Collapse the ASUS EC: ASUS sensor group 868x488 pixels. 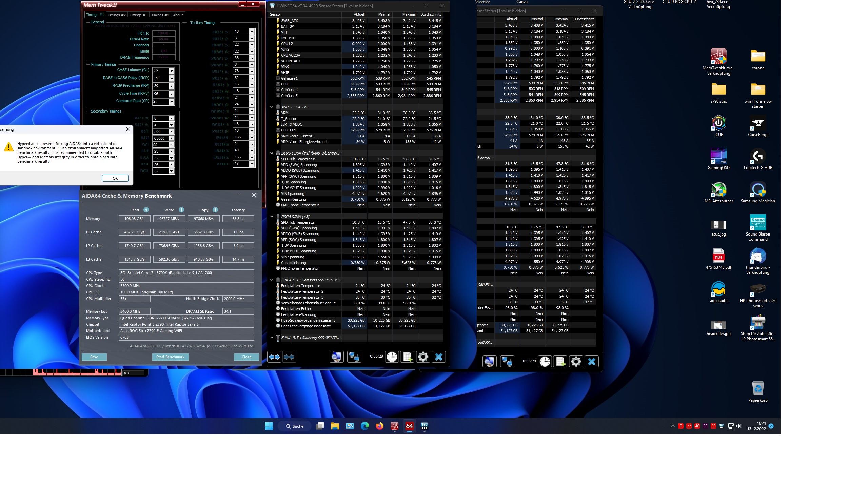[272, 107]
